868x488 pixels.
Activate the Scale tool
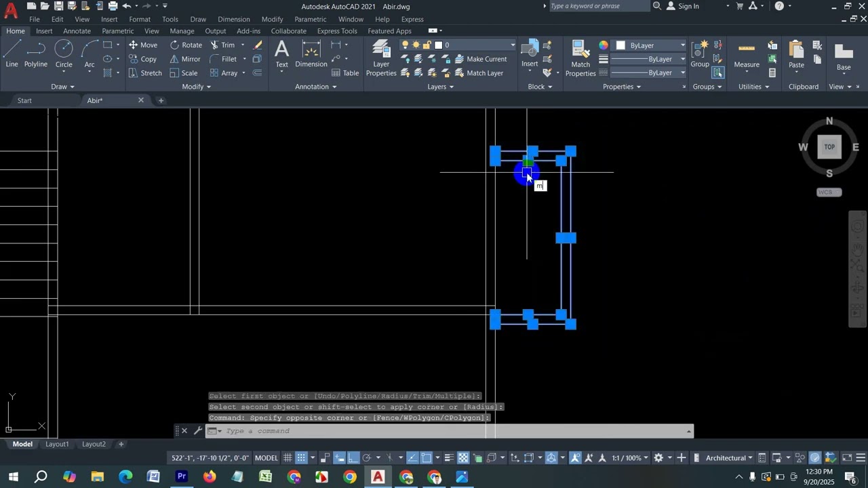tap(184, 73)
